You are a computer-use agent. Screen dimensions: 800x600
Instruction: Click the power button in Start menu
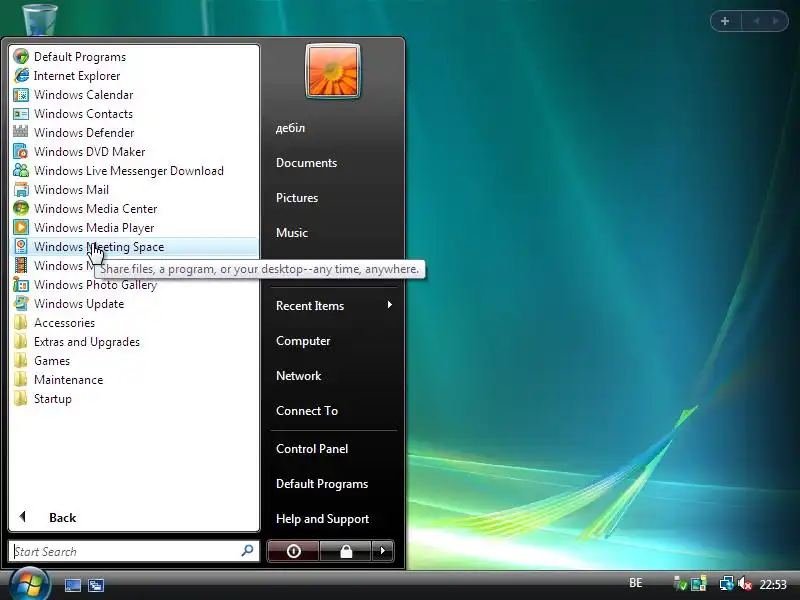click(x=293, y=551)
